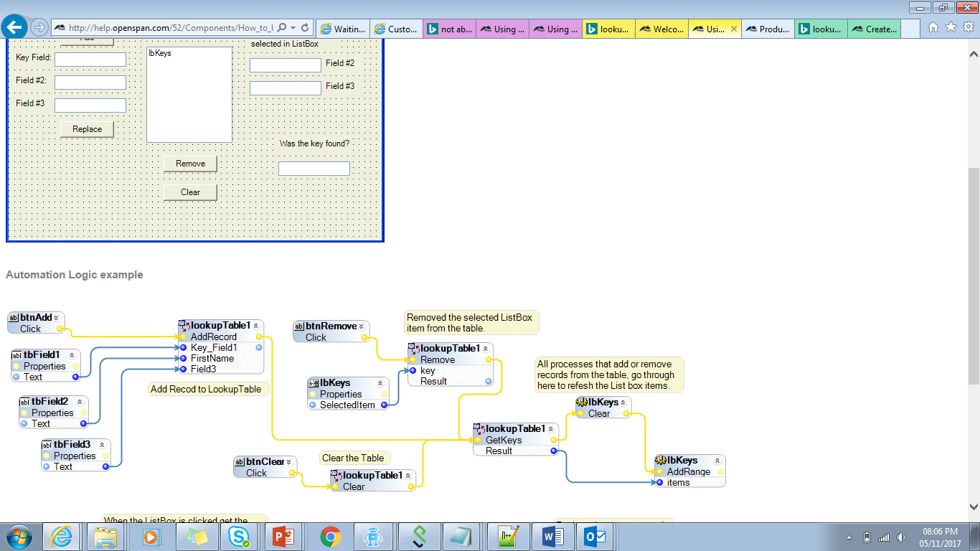980x551 pixels.
Task: Open the new tab button
Action: point(910,29)
